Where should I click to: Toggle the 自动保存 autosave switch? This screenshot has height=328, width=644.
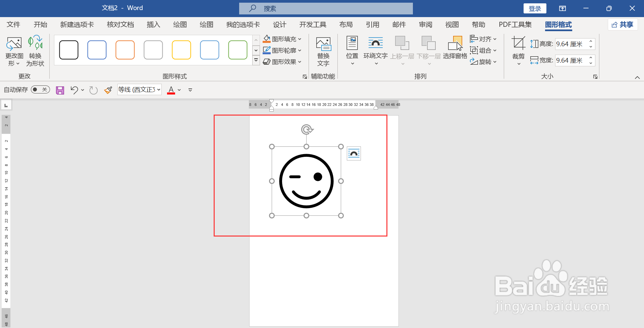coord(40,89)
